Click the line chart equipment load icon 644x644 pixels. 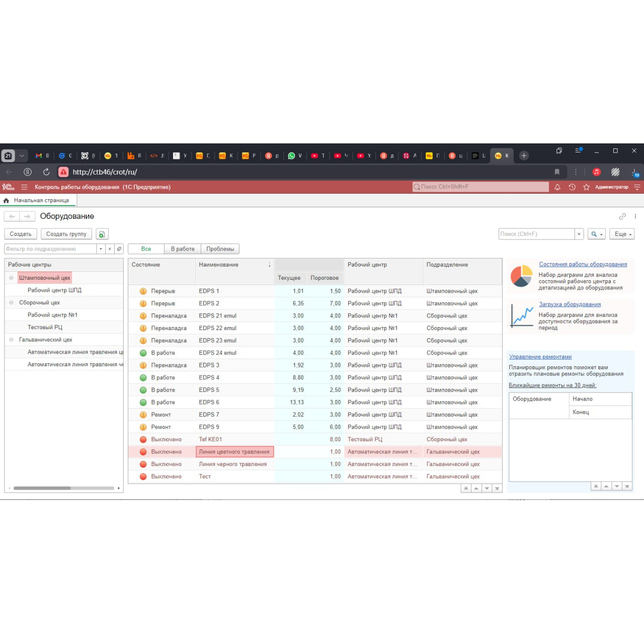tap(521, 316)
